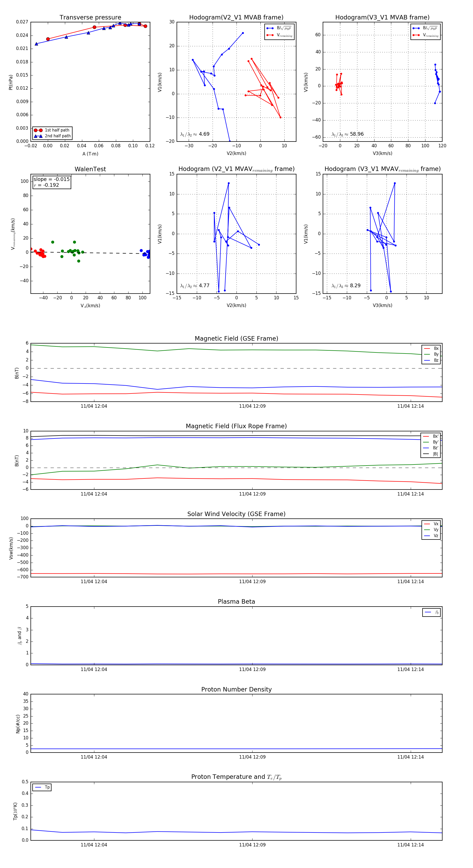Click the Proton Number Density title

pyautogui.click(x=236, y=689)
